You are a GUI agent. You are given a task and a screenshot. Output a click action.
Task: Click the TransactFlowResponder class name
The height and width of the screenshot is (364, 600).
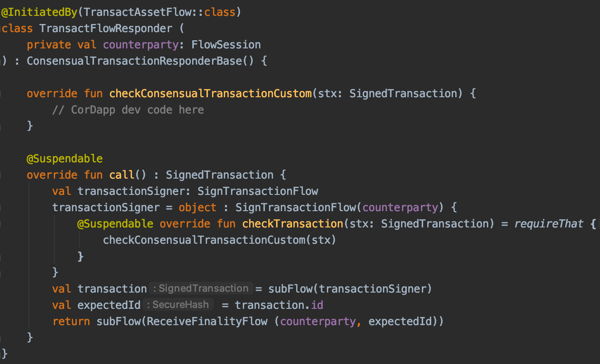[106, 28]
